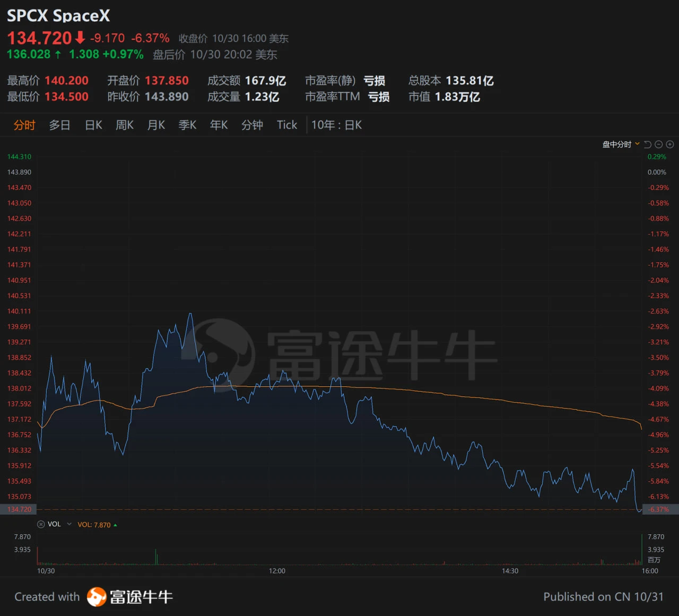Select the Tick chart tab
679x616 pixels.
click(x=287, y=125)
